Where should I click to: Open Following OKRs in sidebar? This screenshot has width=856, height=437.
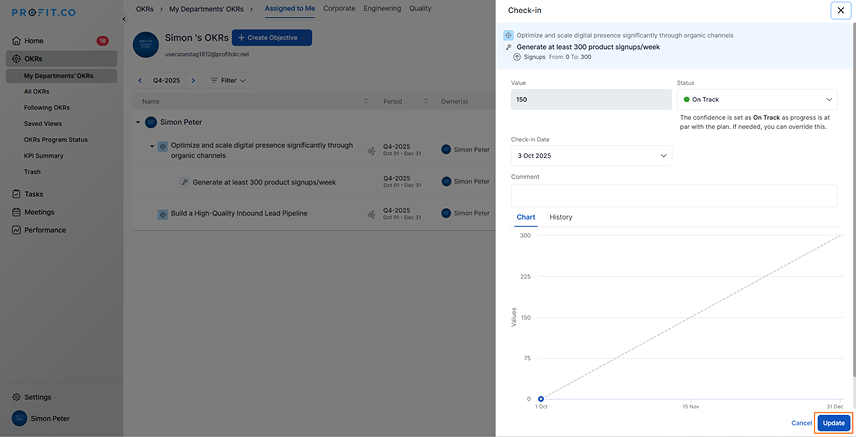(x=47, y=108)
